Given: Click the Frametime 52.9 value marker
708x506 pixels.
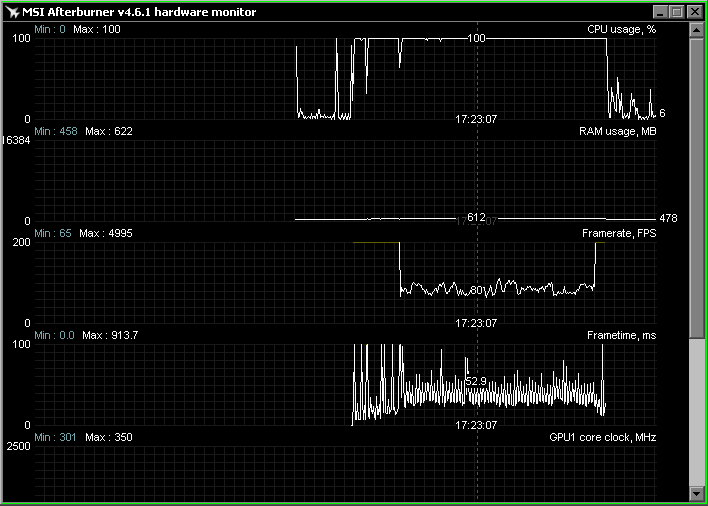Looking at the screenshot, I should 476,381.
